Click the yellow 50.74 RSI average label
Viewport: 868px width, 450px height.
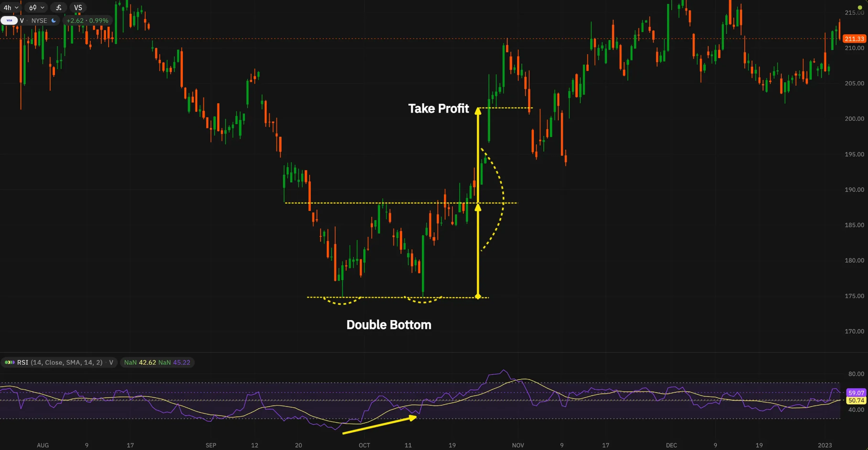[x=856, y=401]
